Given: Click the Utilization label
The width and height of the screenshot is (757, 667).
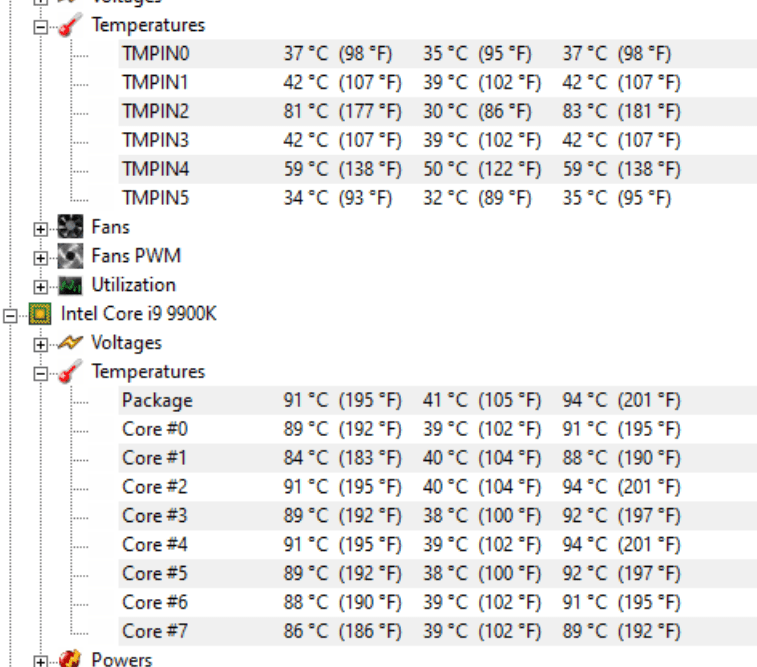Looking at the screenshot, I should coord(134,285).
